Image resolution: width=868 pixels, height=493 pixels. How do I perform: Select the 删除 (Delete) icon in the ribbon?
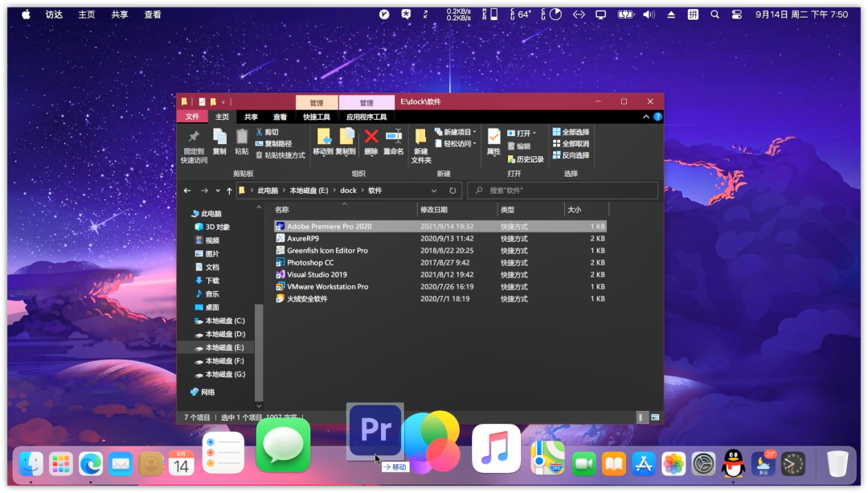coord(371,138)
